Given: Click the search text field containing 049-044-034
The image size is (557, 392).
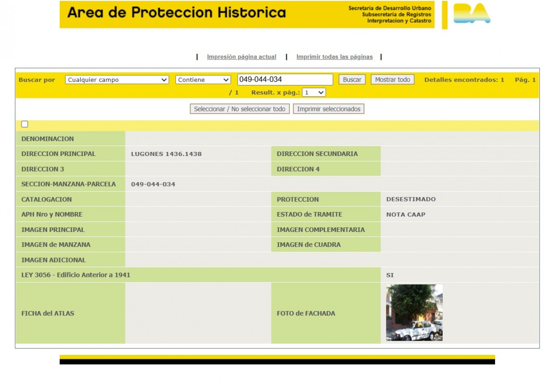Looking at the screenshot, I should (x=285, y=79).
